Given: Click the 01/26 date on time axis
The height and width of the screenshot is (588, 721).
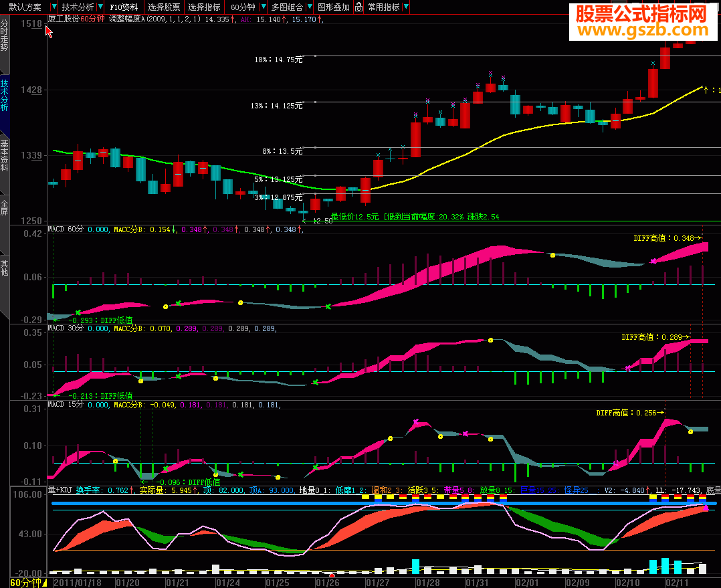Looking at the screenshot, I should 328,583.
